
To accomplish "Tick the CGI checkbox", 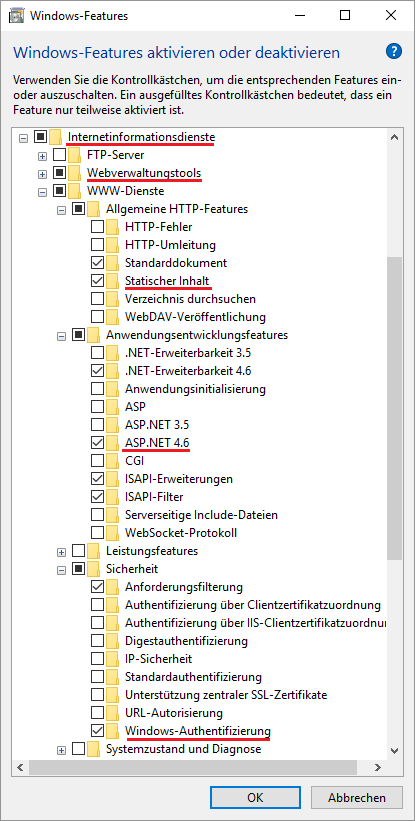I will coord(97,461).
